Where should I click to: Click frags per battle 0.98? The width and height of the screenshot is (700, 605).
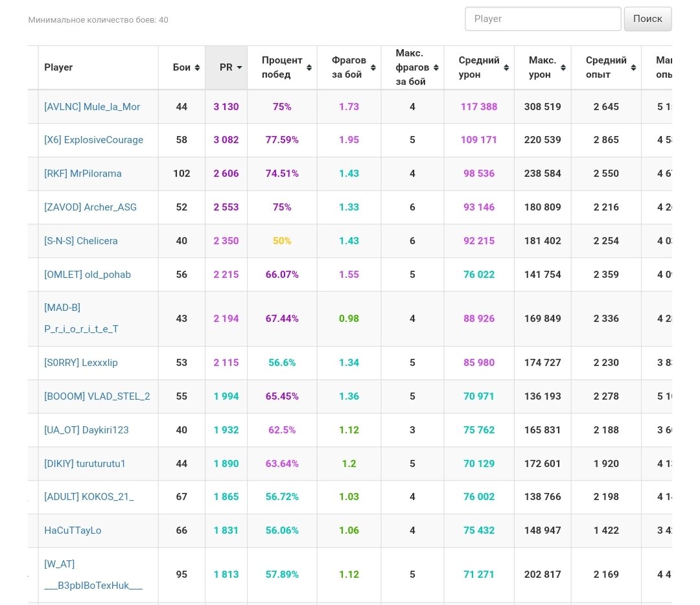[x=349, y=318]
